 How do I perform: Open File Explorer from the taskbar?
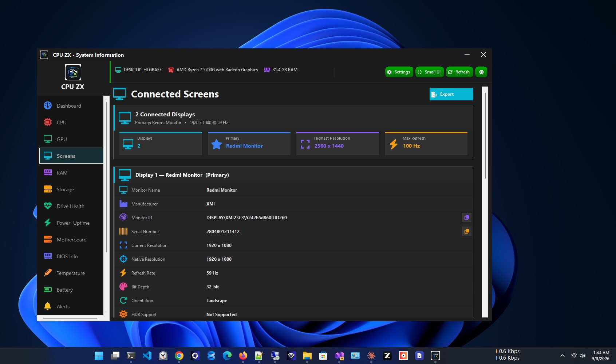point(307,356)
